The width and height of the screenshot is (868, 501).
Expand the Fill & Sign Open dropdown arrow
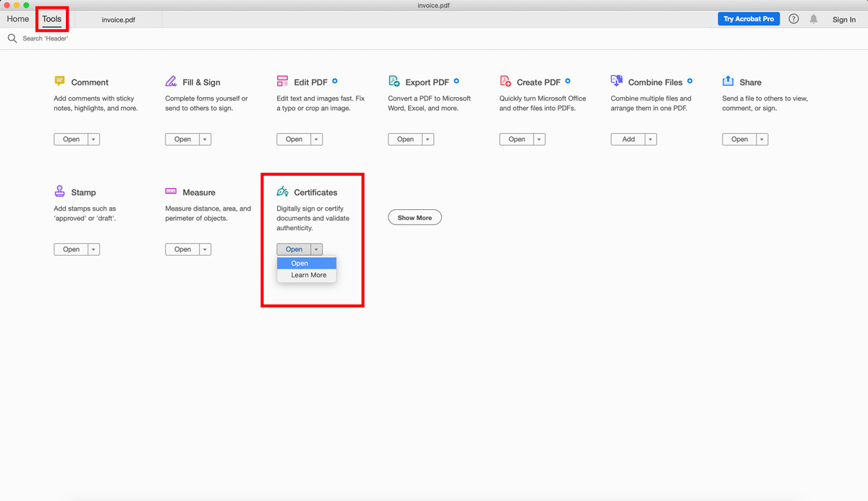click(205, 139)
